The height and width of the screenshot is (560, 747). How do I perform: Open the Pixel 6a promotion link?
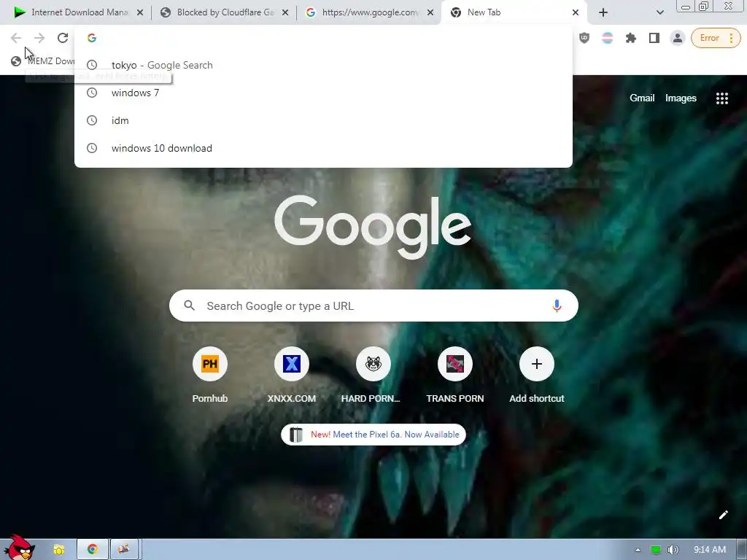point(373,435)
